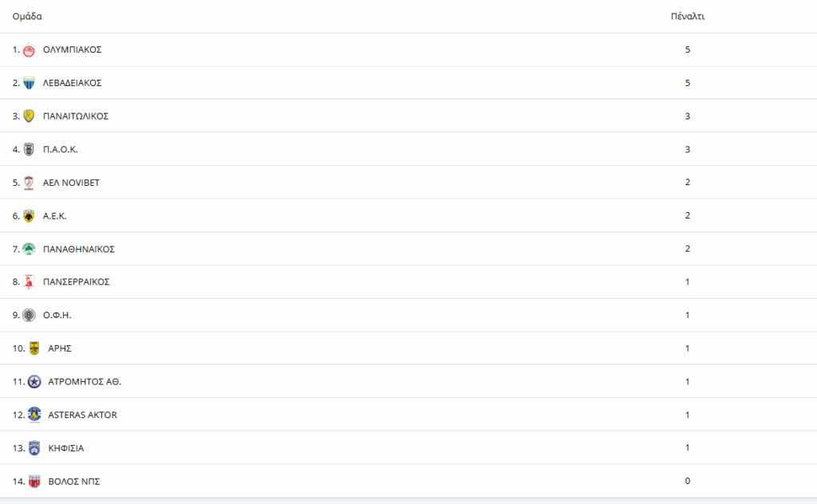This screenshot has height=504, width=817.
Task: Click the P.A.O.K. team emblem
Action: point(29,149)
